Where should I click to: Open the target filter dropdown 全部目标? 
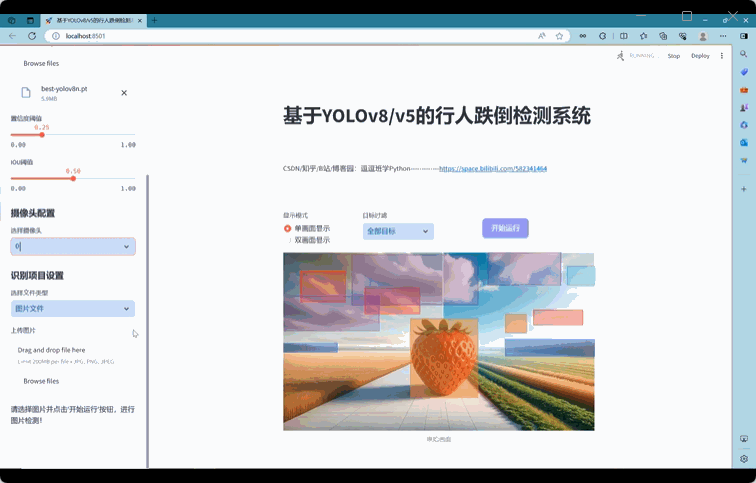[398, 231]
